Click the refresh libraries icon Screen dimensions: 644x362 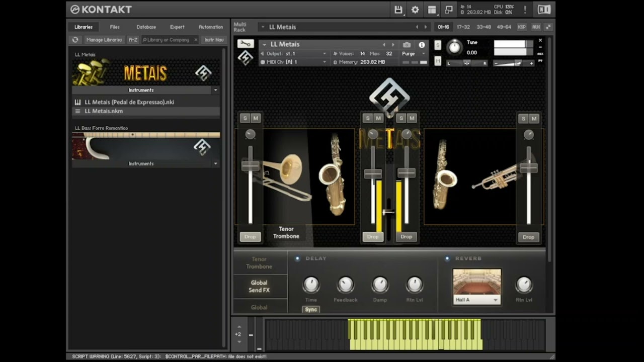(75, 40)
